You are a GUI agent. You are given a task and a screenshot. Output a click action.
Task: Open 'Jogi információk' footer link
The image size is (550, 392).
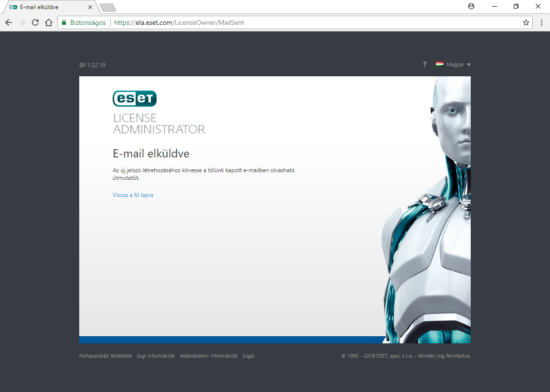(x=156, y=356)
